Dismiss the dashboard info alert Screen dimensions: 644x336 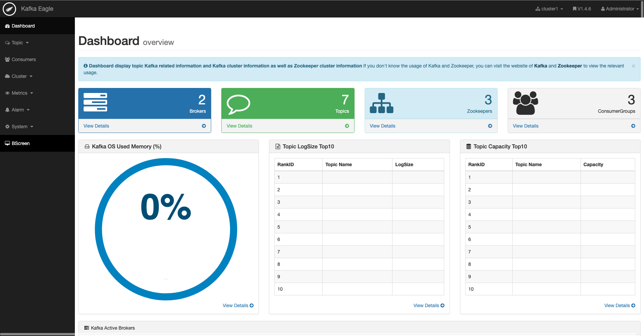pos(634,66)
